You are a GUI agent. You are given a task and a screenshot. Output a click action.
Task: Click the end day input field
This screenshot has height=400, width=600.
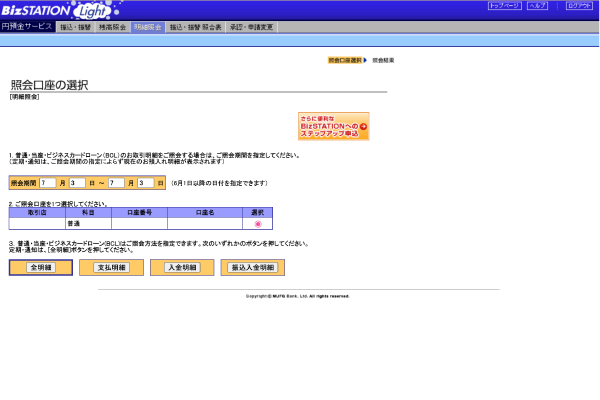coord(145,183)
